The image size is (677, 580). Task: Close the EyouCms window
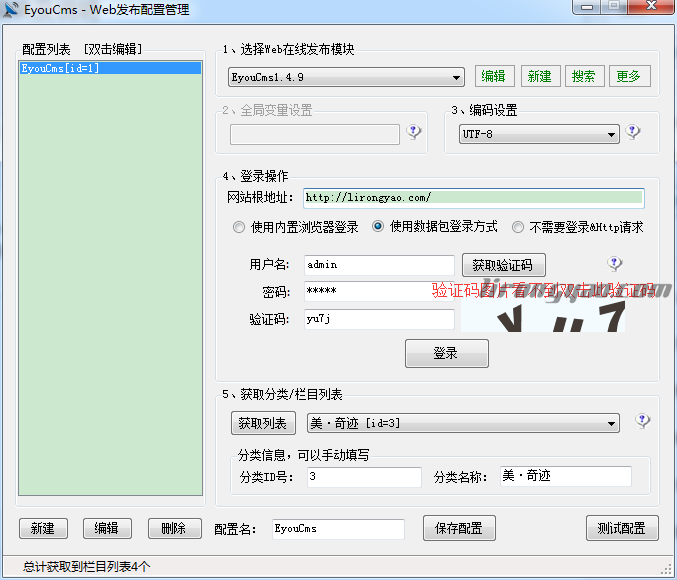pos(652,6)
